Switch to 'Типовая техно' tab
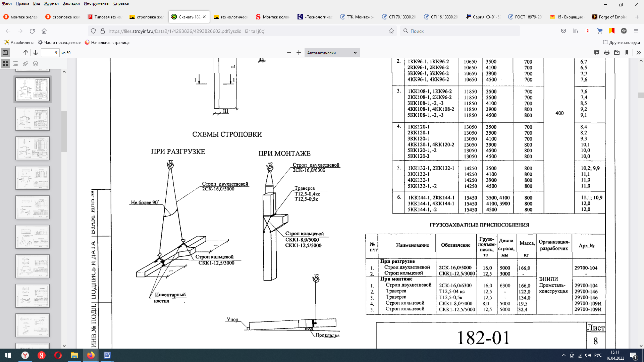 click(x=105, y=17)
